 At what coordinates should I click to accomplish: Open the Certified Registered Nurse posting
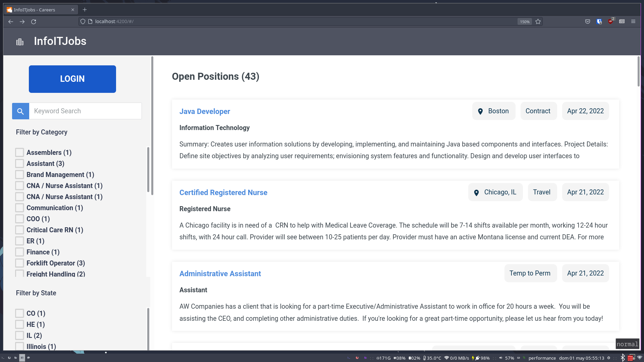[223, 192]
